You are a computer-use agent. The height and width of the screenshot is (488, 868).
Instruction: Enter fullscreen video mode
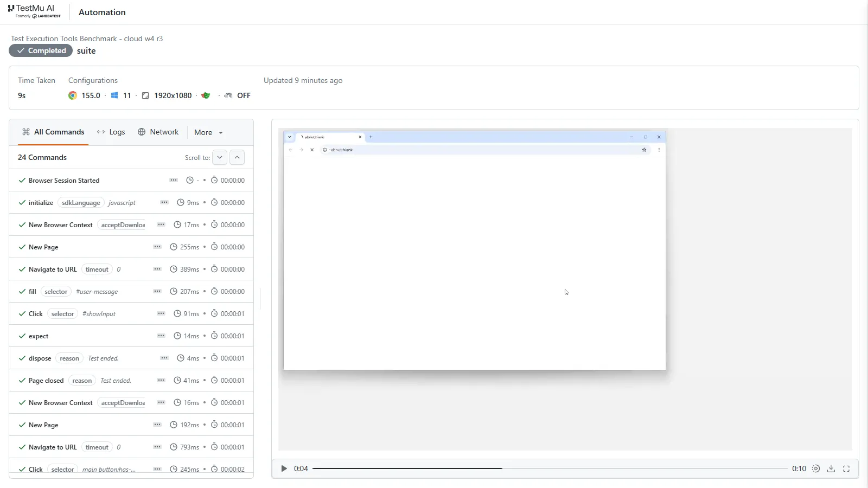(846, 468)
